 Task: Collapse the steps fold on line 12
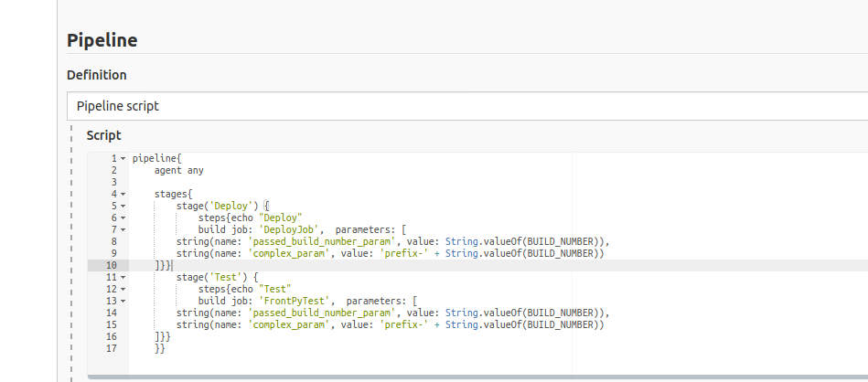[x=123, y=289]
